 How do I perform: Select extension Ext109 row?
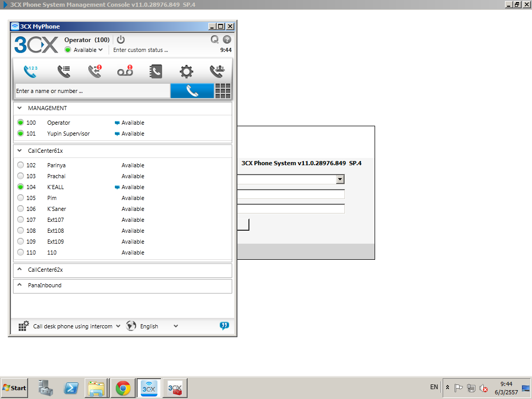coord(123,241)
